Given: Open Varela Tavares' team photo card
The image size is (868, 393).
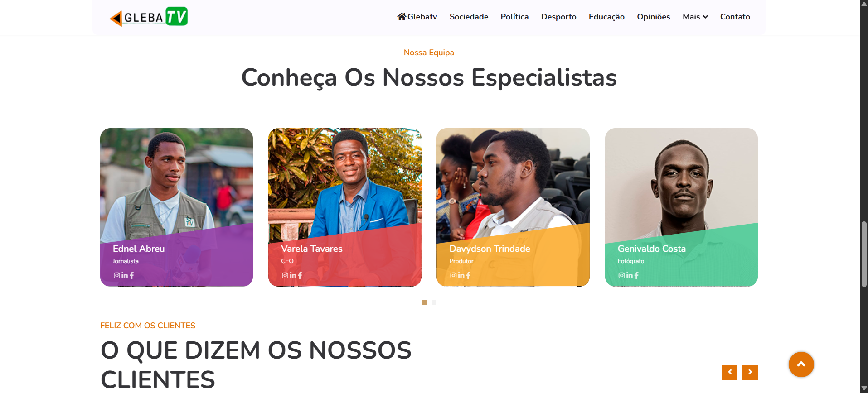Looking at the screenshot, I should [x=344, y=181].
